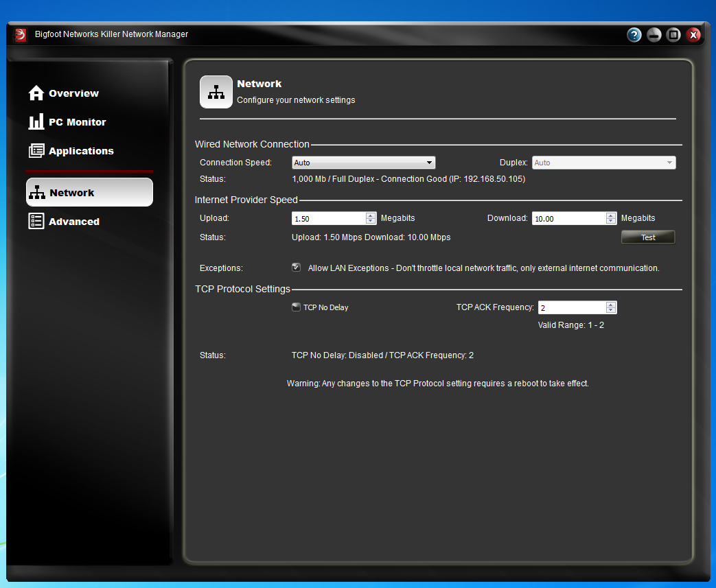The height and width of the screenshot is (588, 716).
Task: Minimize the Killer Network Manager window
Action: tap(654, 35)
